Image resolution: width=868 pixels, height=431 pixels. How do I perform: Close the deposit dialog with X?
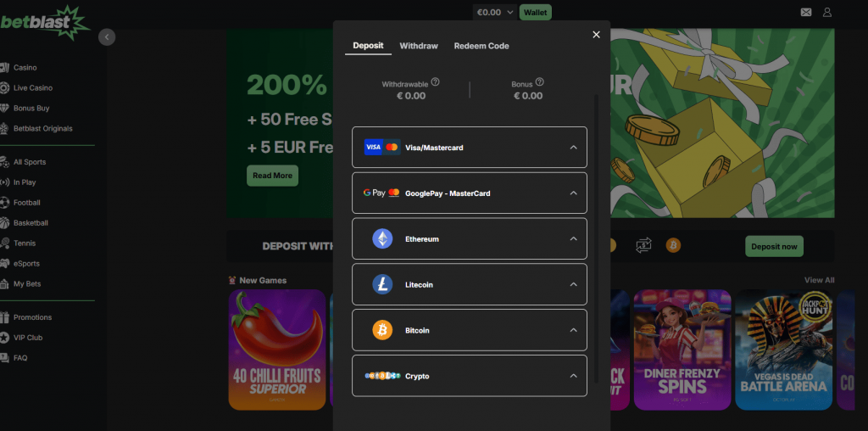pyautogui.click(x=596, y=35)
